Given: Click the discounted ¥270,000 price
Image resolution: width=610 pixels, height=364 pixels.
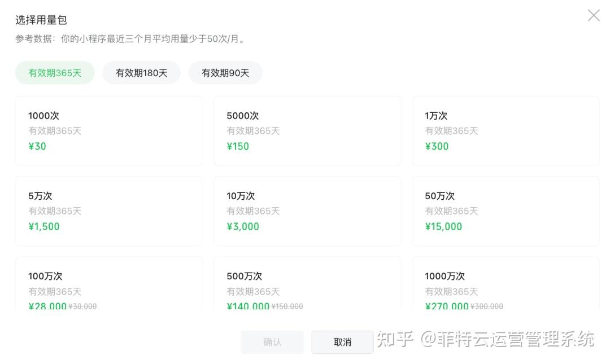Looking at the screenshot, I should point(447,306).
